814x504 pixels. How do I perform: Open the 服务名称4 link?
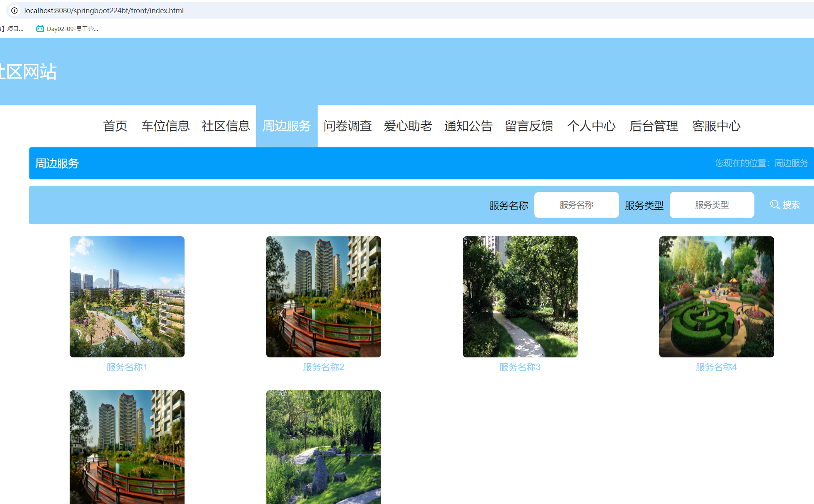click(717, 367)
